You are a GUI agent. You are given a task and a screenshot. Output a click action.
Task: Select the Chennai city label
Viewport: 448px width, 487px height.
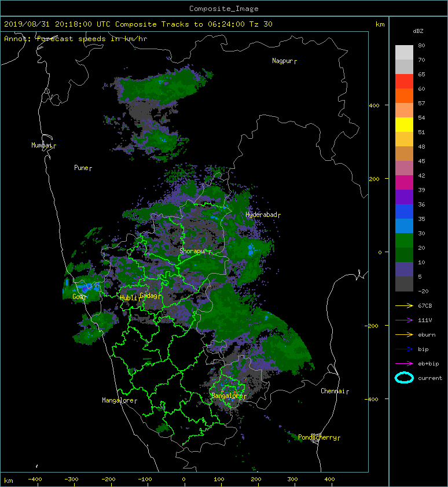coord(335,391)
